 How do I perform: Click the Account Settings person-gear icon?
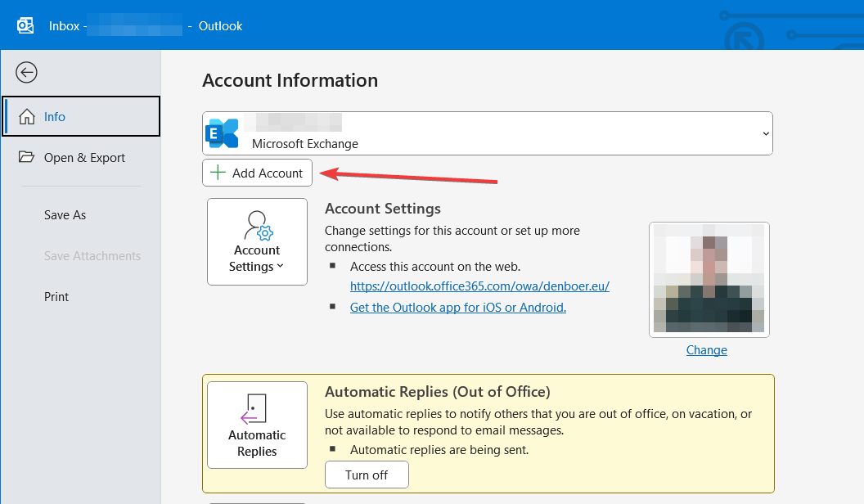click(x=257, y=224)
